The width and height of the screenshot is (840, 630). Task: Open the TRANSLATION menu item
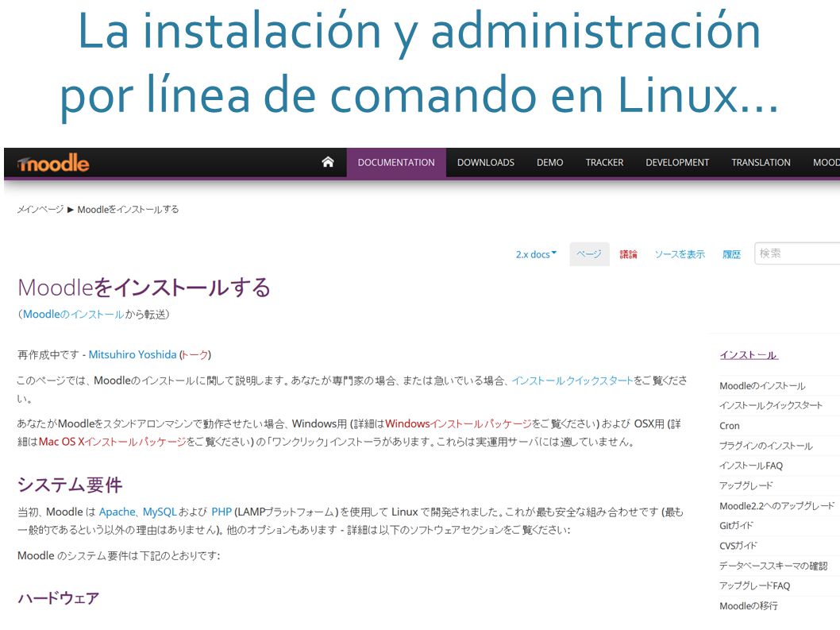tap(761, 162)
